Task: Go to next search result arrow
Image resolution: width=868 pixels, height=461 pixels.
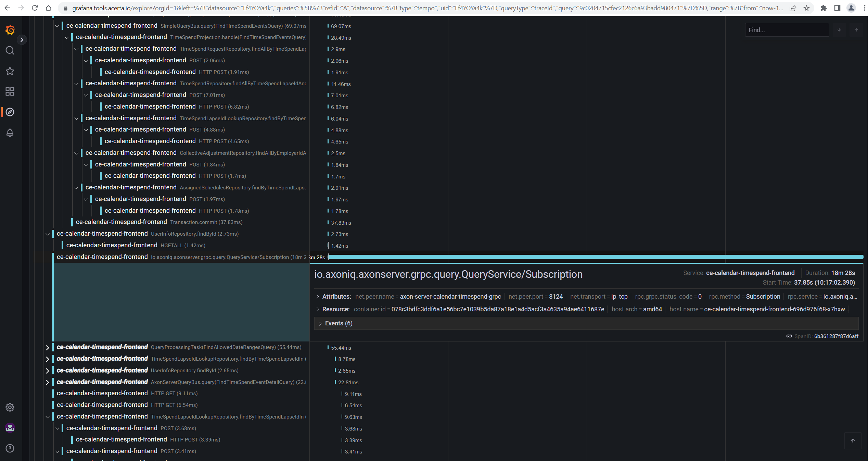Action: click(839, 30)
